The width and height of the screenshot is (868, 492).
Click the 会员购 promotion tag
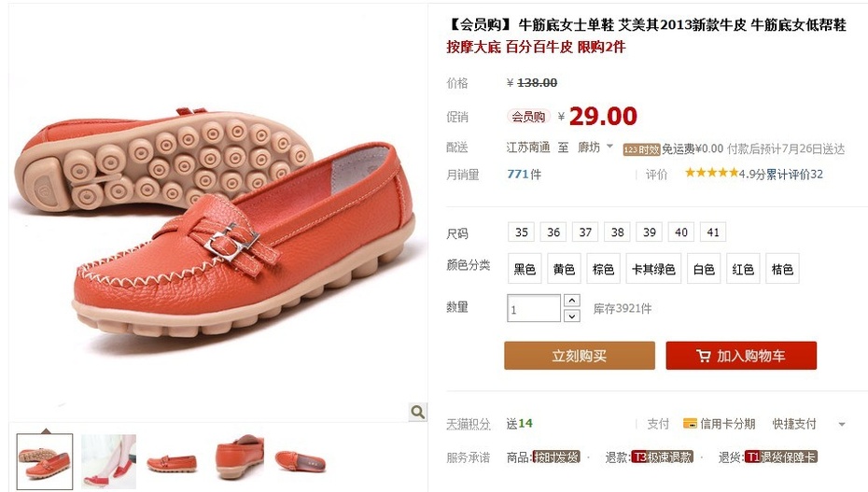(x=528, y=117)
